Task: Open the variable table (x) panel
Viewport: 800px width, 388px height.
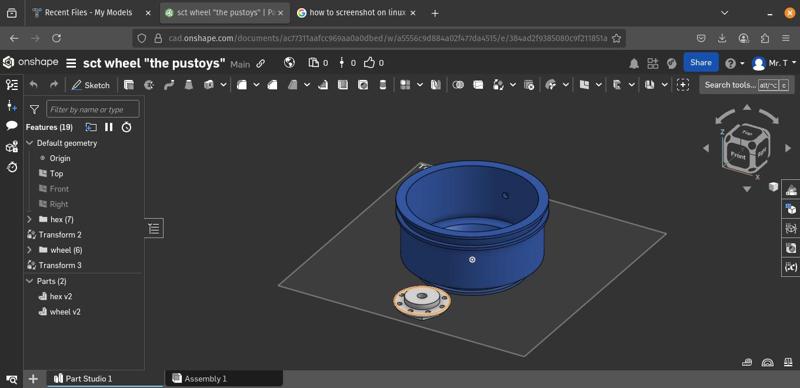Action: [791, 267]
